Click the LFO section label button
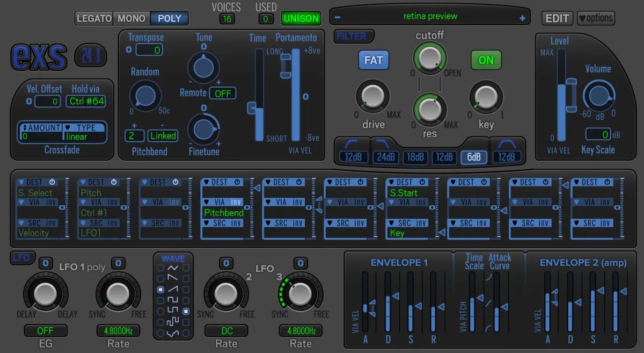This screenshot has width=644, height=353. (21, 258)
